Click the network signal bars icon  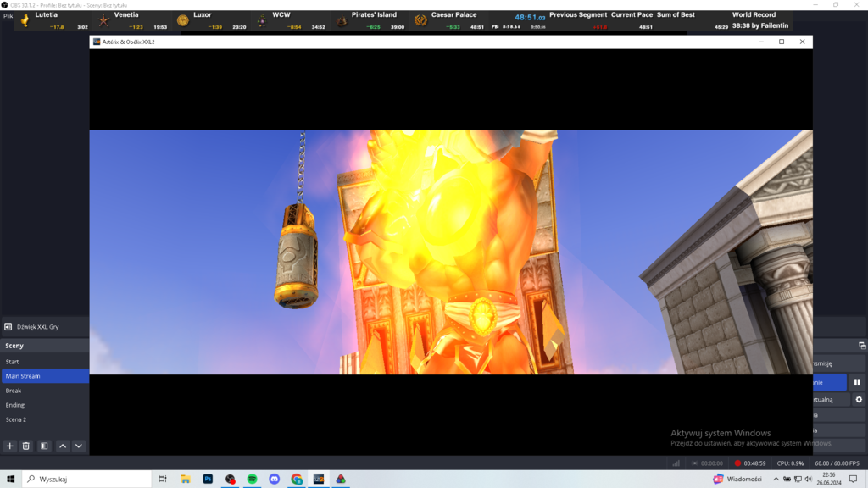(x=676, y=463)
